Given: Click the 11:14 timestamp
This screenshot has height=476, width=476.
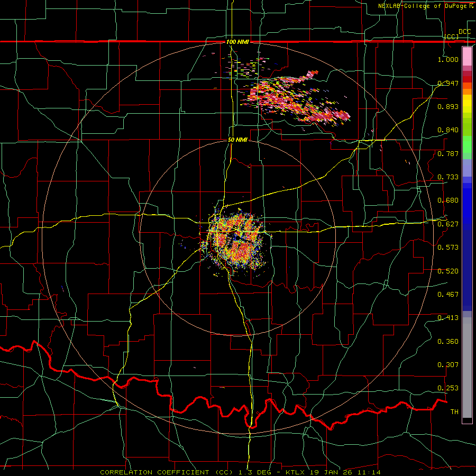Looking at the screenshot, I should tap(370, 472).
